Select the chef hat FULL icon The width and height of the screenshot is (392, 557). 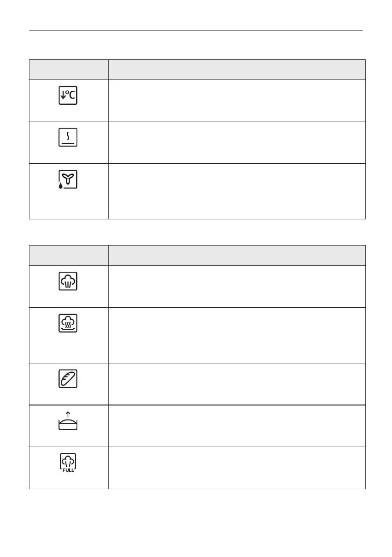[68, 463]
